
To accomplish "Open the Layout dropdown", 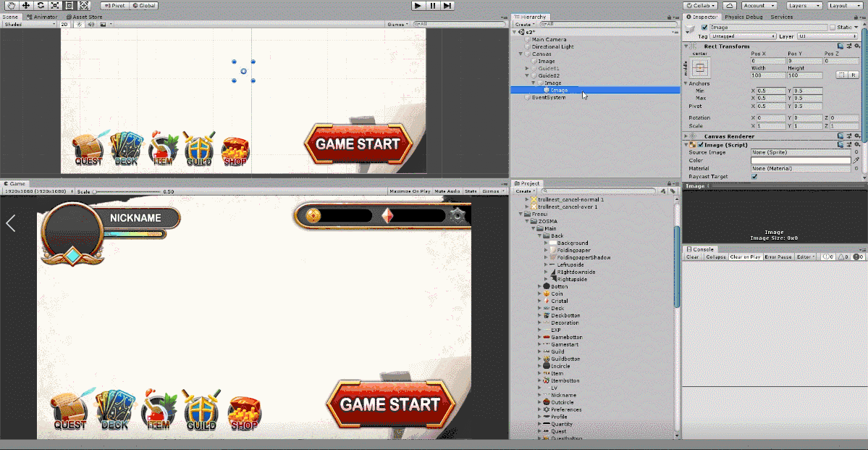I will (846, 6).
